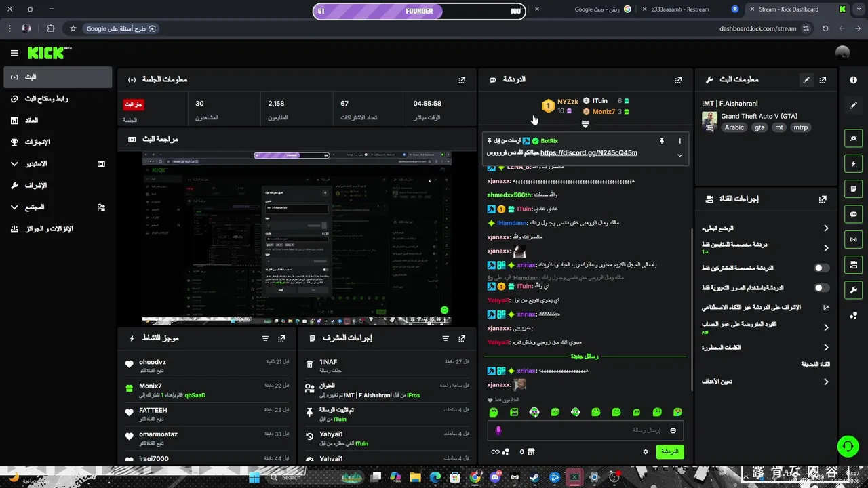Viewport: 868px width, 488px height.
Task: Select the leftmost green emote
Action: pyautogui.click(x=494, y=412)
